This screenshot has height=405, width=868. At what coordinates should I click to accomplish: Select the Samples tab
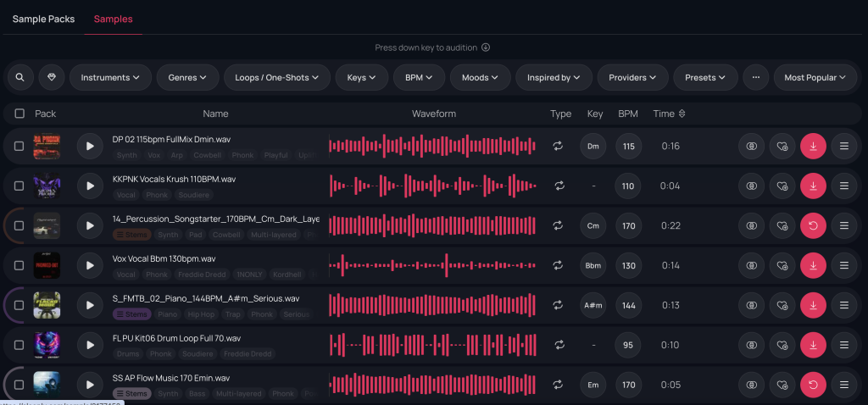tap(113, 19)
